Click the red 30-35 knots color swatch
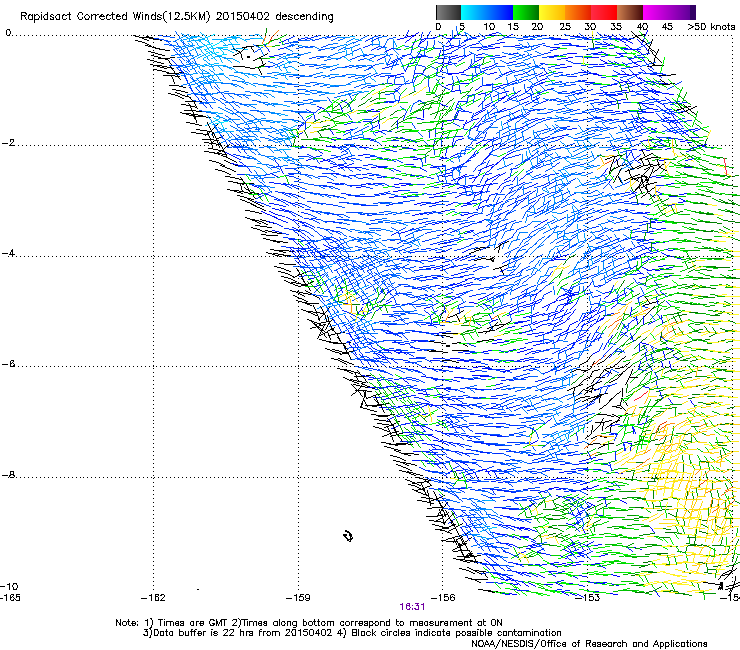 (x=604, y=12)
